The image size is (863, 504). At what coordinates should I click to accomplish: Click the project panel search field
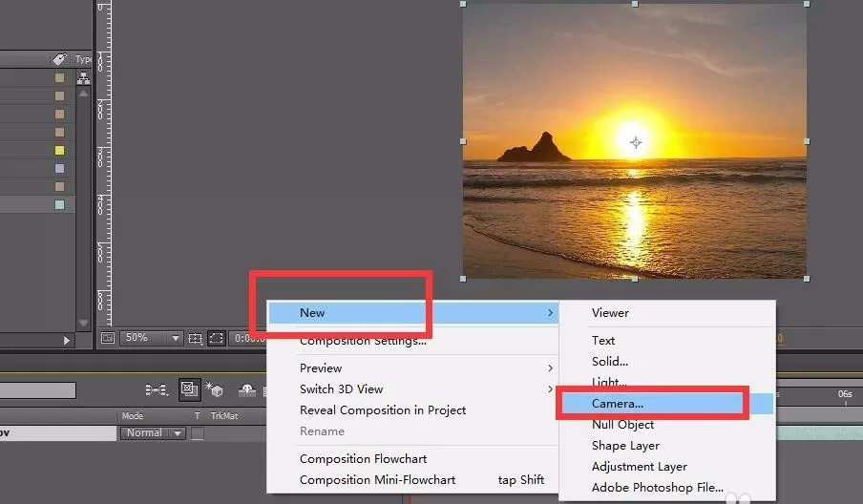[x=37, y=390]
